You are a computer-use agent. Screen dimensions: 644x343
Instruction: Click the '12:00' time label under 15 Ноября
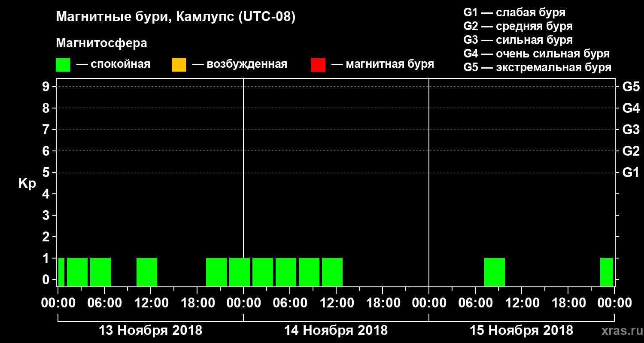(x=522, y=303)
